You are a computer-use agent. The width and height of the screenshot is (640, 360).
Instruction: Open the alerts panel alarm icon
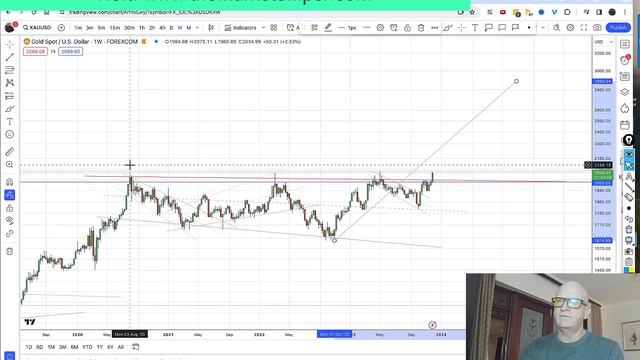coord(625,60)
